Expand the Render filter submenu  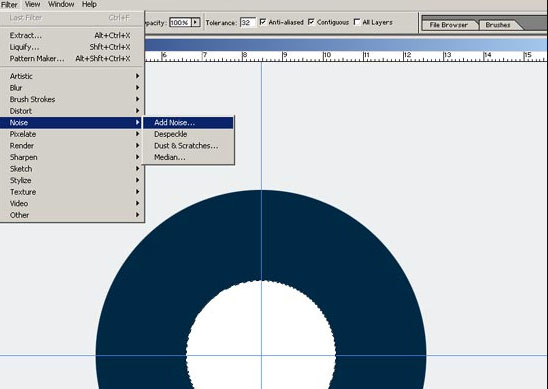tap(72, 145)
